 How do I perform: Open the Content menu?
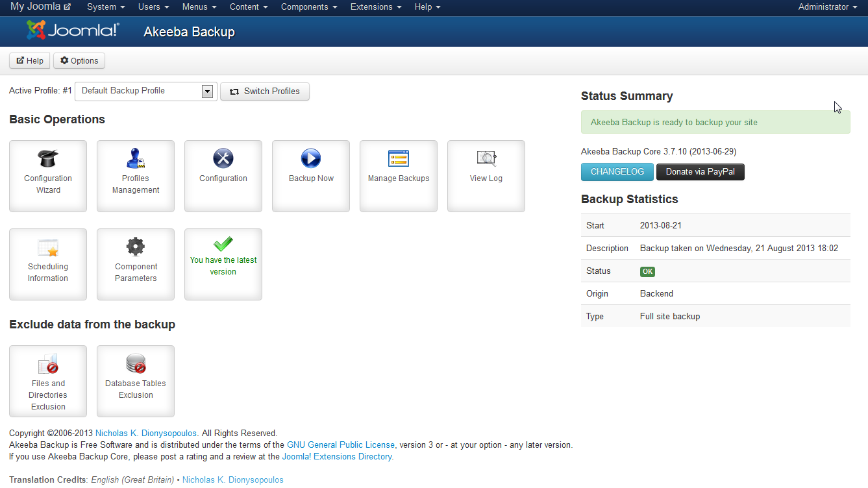click(x=249, y=7)
